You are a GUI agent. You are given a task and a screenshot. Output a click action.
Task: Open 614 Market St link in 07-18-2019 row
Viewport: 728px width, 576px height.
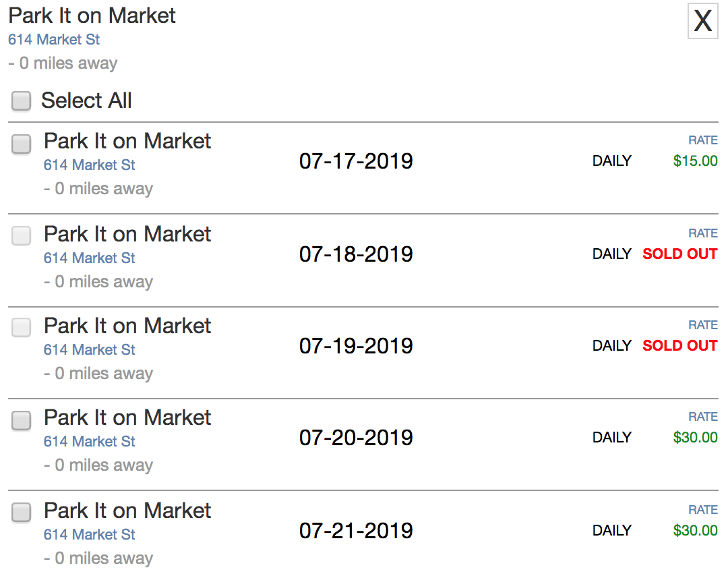click(x=89, y=258)
